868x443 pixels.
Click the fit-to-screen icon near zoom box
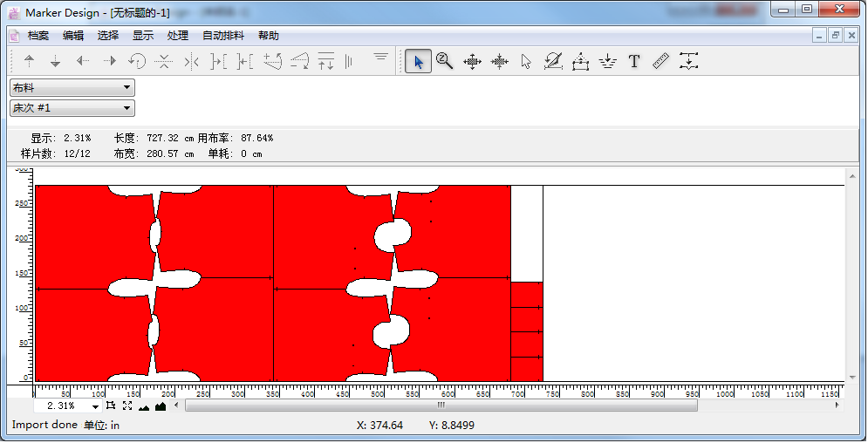click(x=127, y=406)
